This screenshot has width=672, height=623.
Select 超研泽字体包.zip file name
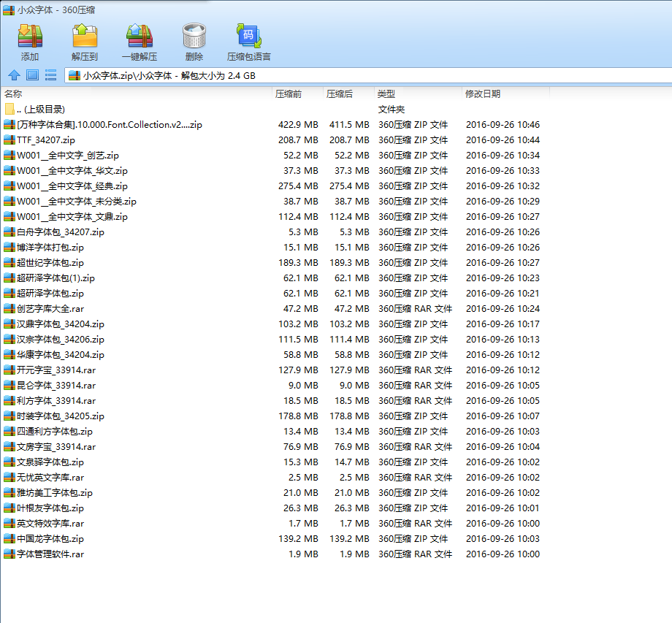click(x=50, y=294)
